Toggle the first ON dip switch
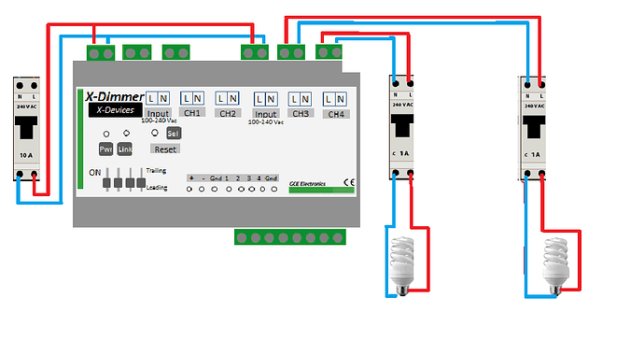 [x=106, y=179]
